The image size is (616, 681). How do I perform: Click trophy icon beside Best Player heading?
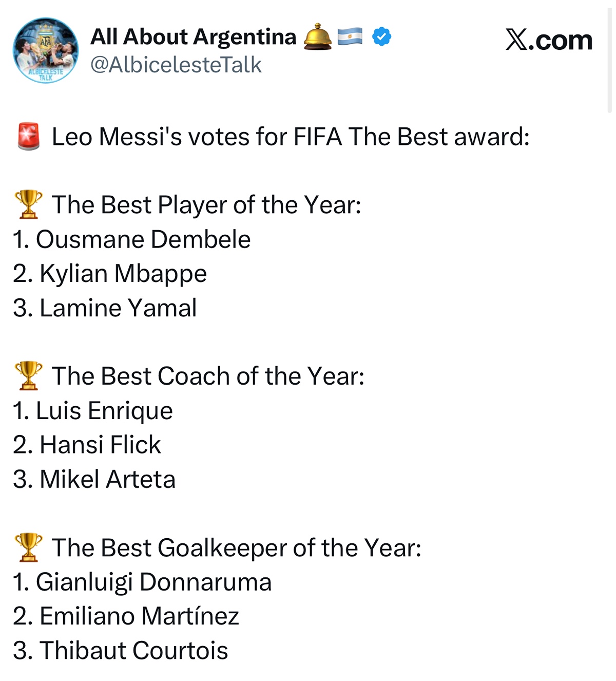pos(29,204)
